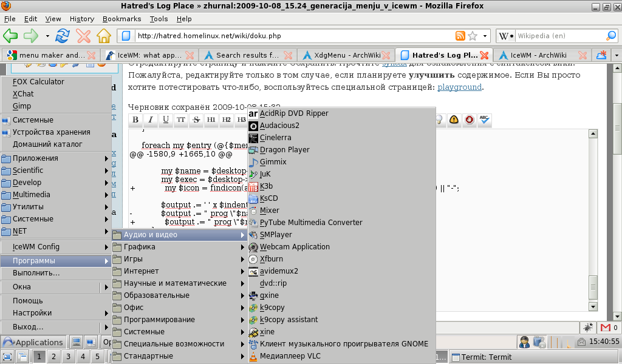
Task: Go to Firefox home page
Action: pos(104,36)
